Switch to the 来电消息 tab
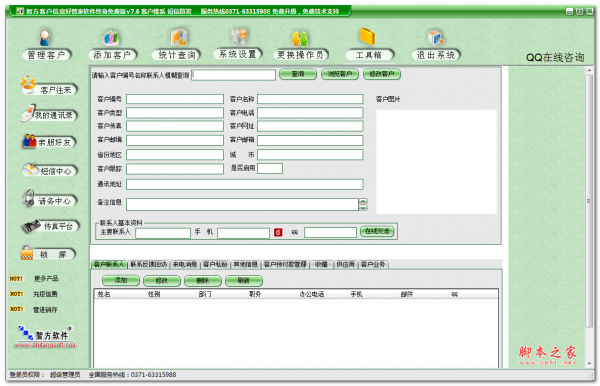Viewport: 600px width, 386px height. pyautogui.click(x=185, y=264)
